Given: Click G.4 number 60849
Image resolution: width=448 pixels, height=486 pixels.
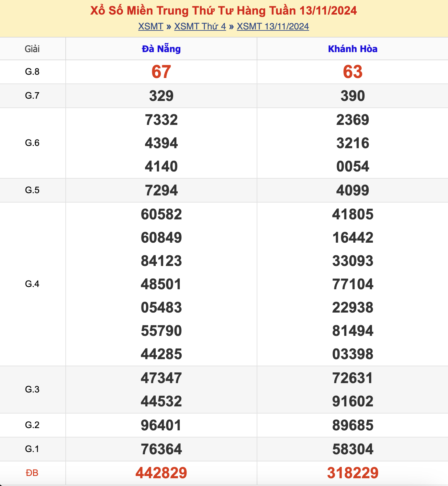Looking at the screenshot, I should click(161, 237).
